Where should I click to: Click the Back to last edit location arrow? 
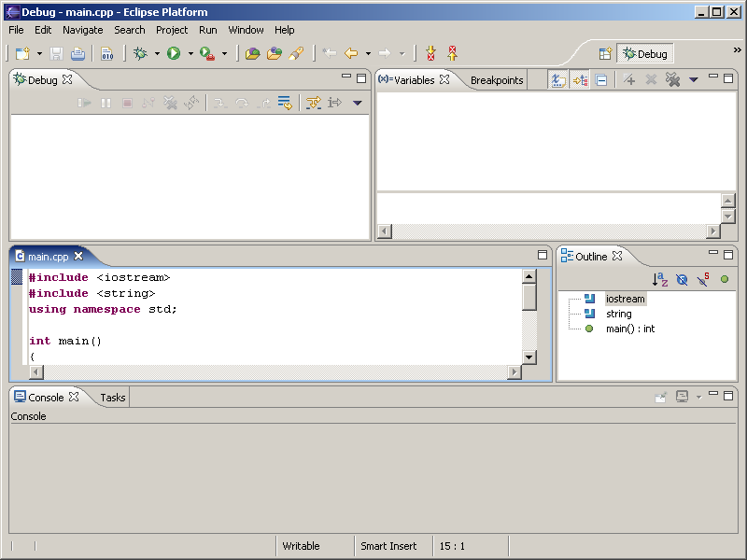pyautogui.click(x=330, y=54)
